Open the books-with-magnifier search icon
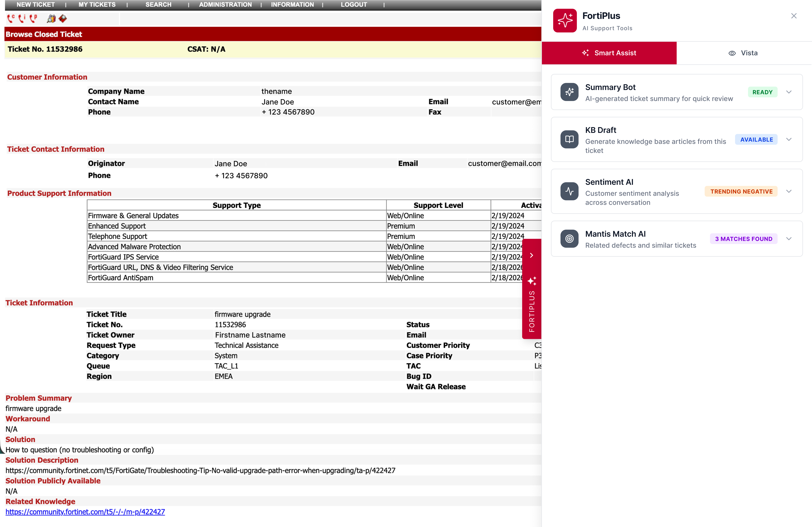This screenshot has width=812, height=527. coord(51,18)
